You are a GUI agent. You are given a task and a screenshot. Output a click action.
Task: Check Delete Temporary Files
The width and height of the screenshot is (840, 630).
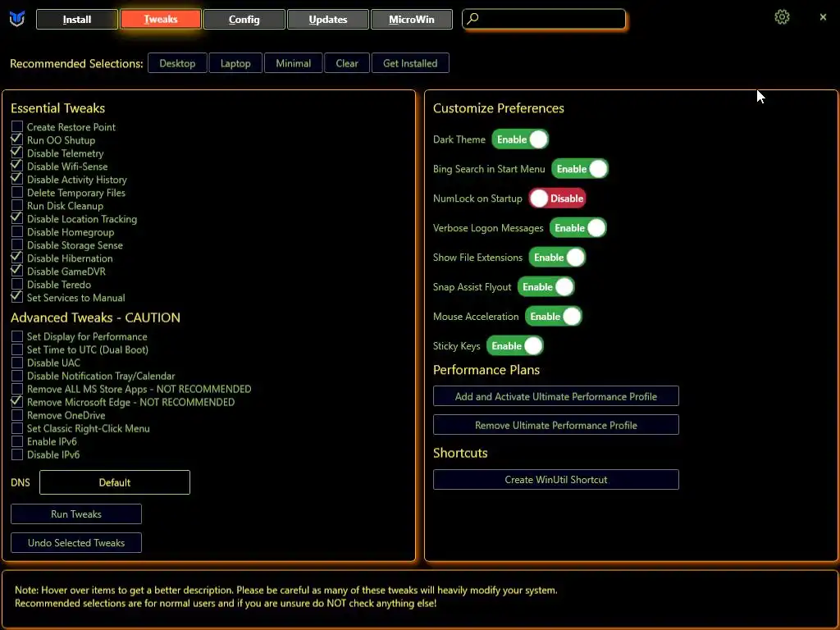coord(17,192)
